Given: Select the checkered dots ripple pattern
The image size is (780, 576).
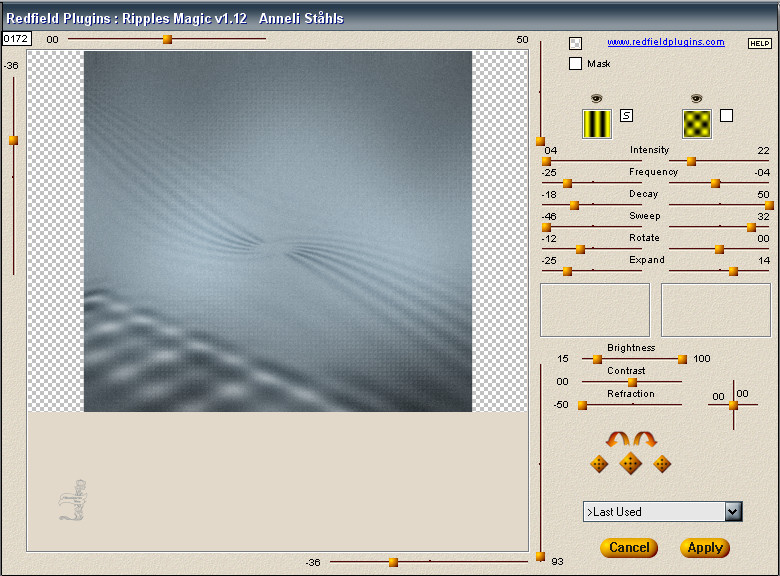Looking at the screenshot, I should coord(697,124).
